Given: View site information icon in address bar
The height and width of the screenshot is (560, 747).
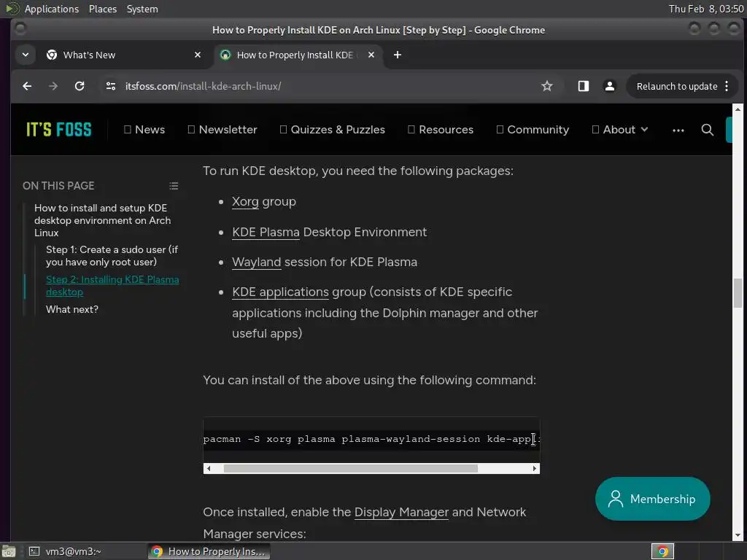Looking at the screenshot, I should [111, 86].
